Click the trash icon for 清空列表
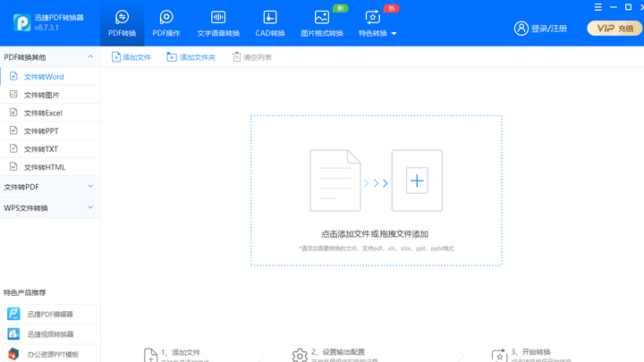Screen dimensions: 644x362 [x=236, y=56]
